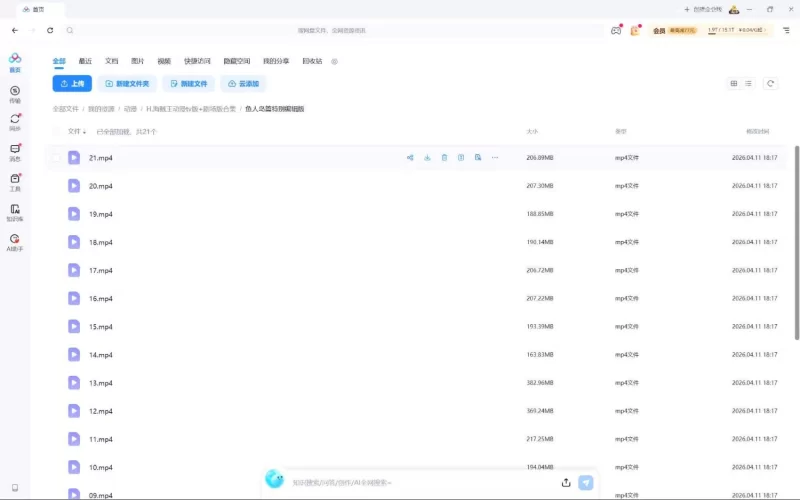The image size is (800, 500).
Task: Click the fourth action icon on 21.mp4 row
Action: [461, 158]
